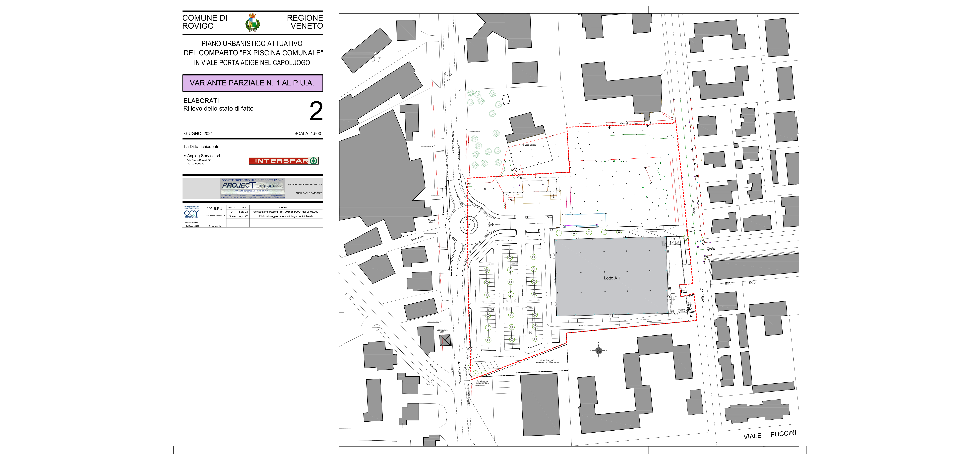The width and height of the screenshot is (980, 460).
Task: Click the Area Comunale non oggetto label
Action: pyautogui.click(x=548, y=361)
